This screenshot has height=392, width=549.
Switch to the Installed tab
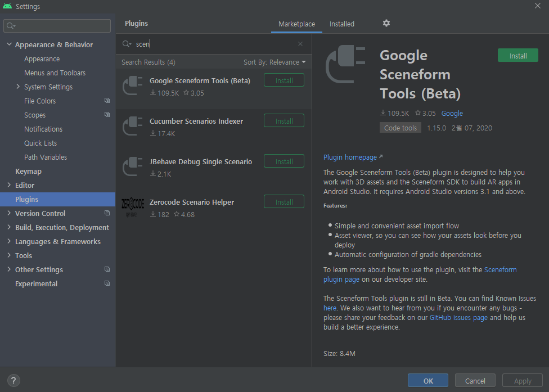342,24
